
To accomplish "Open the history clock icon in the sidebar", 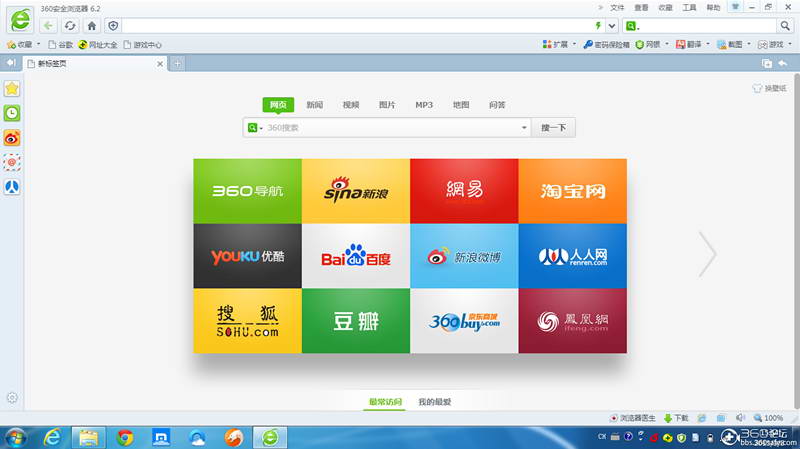I will tap(12, 113).
